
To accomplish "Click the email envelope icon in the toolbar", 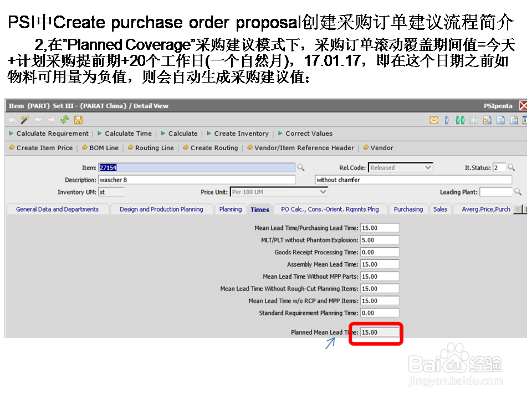I will [434, 120].
